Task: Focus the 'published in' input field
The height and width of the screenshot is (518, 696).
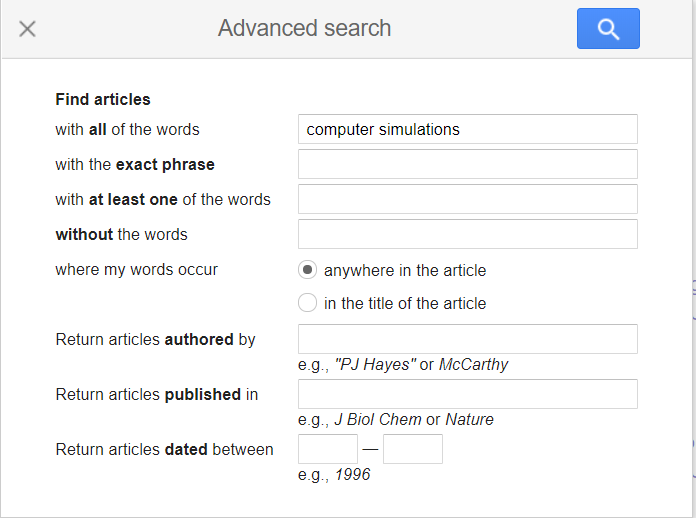Action: pos(467,394)
